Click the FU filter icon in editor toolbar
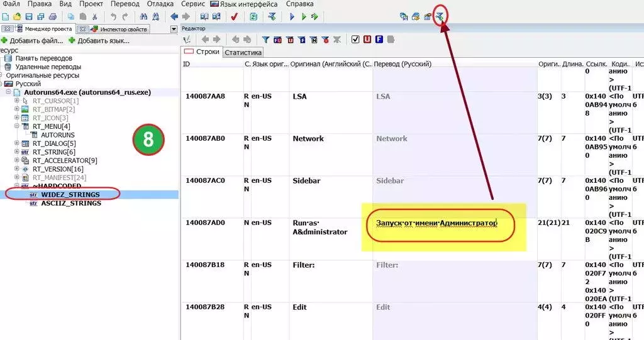The height and width of the screenshot is (340, 644). click(x=277, y=40)
